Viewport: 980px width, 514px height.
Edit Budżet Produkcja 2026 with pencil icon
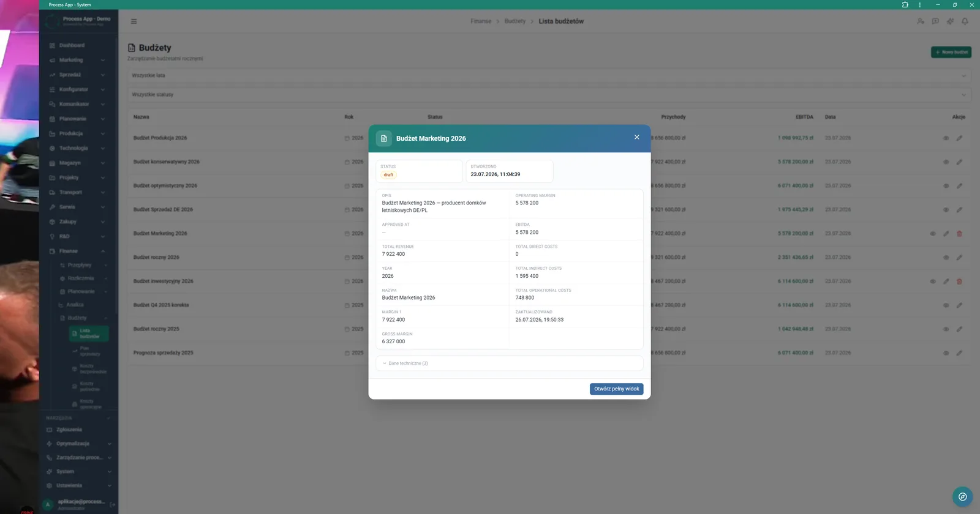coord(959,138)
